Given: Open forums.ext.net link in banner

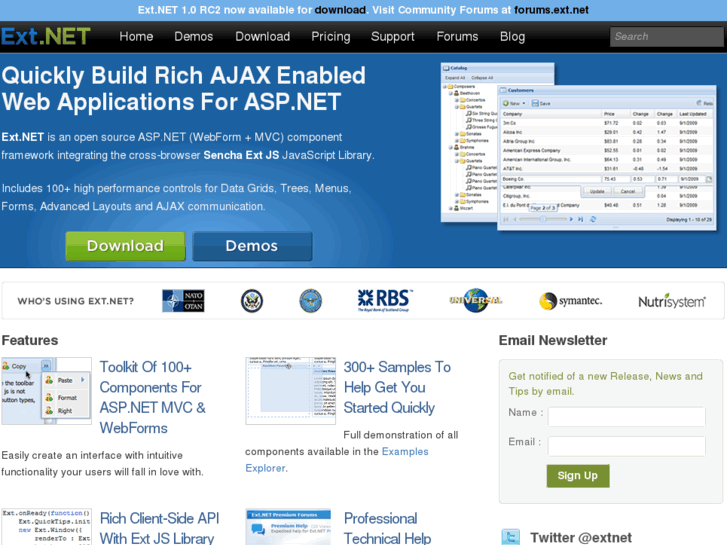Looking at the screenshot, I should point(551,10).
